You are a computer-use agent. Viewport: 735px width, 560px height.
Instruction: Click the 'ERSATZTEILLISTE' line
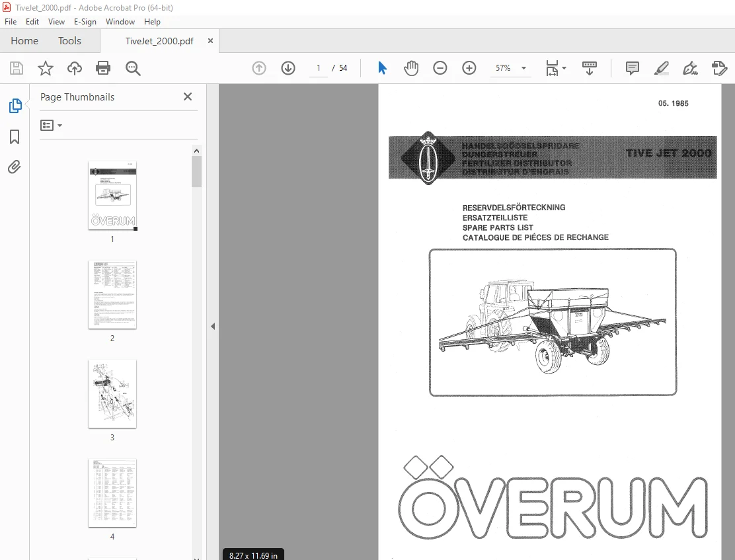[494, 218]
